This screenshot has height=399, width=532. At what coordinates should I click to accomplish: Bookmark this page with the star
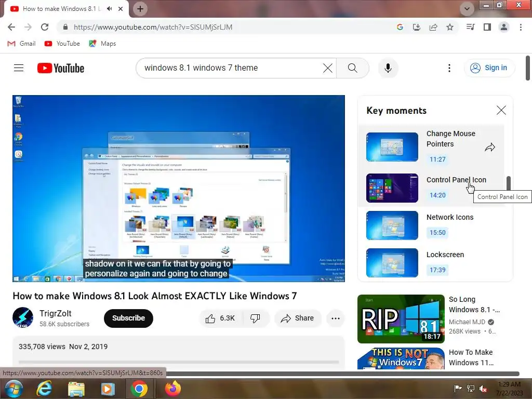[450, 27]
